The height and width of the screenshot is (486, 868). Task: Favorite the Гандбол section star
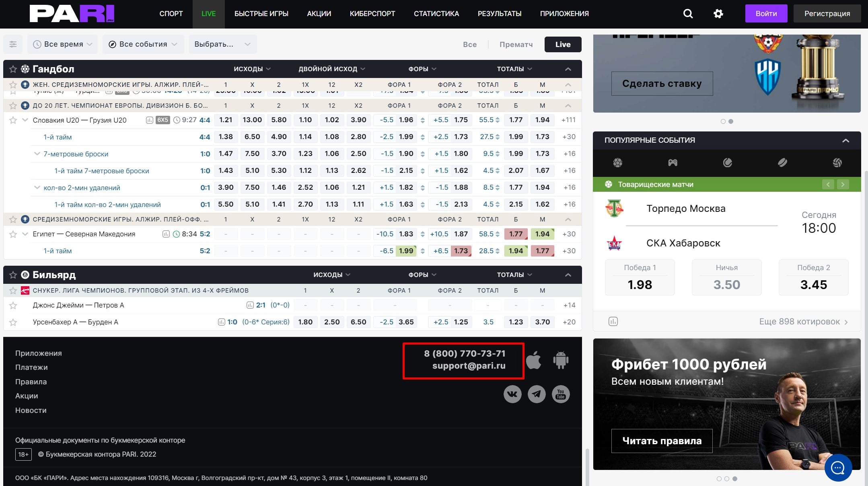13,69
